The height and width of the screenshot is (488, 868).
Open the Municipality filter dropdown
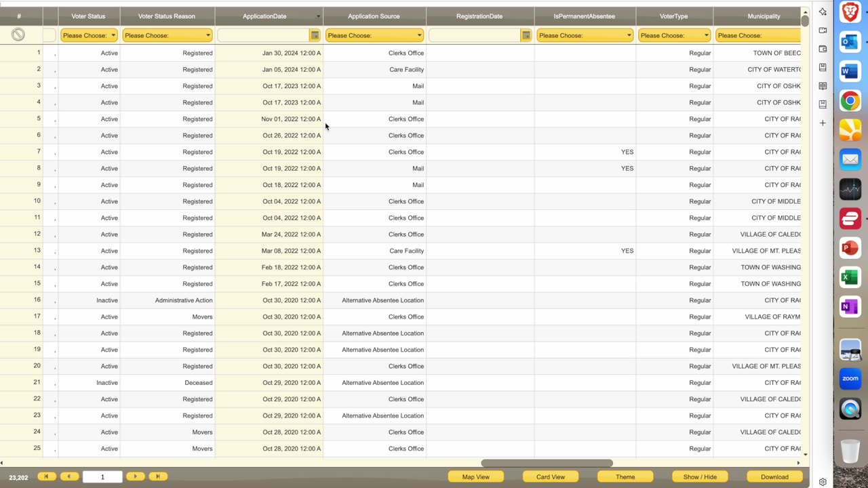click(757, 35)
